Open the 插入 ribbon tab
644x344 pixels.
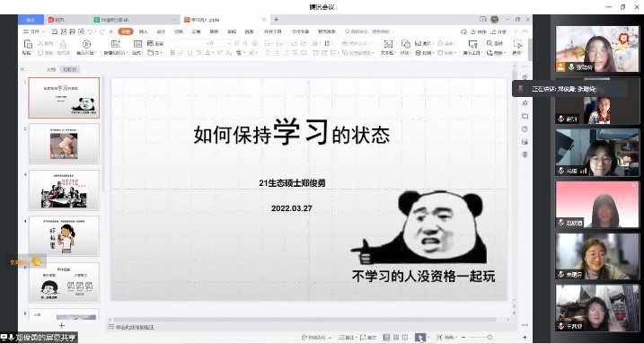click(x=144, y=31)
